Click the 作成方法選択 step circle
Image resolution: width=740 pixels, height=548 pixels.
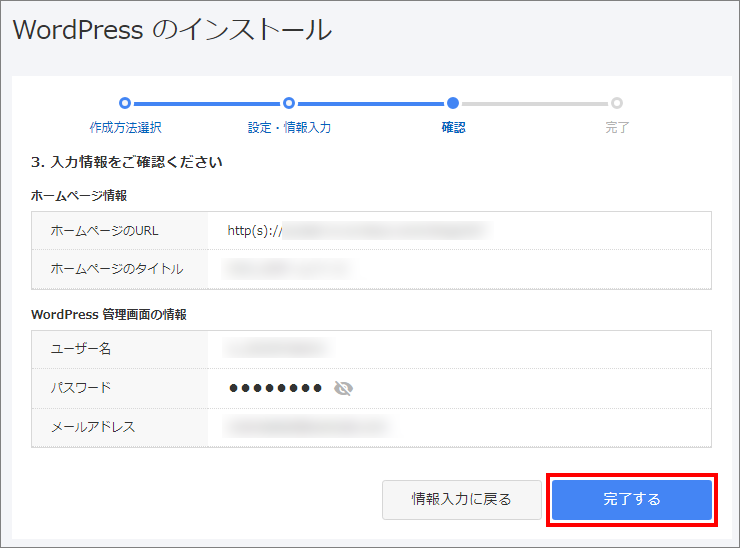pos(125,102)
